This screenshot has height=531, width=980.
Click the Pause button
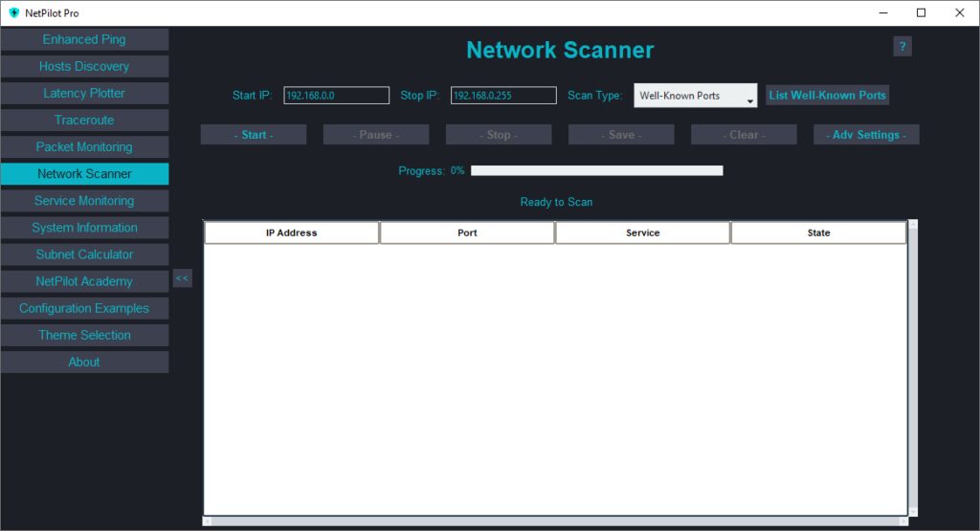tap(375, 134)
